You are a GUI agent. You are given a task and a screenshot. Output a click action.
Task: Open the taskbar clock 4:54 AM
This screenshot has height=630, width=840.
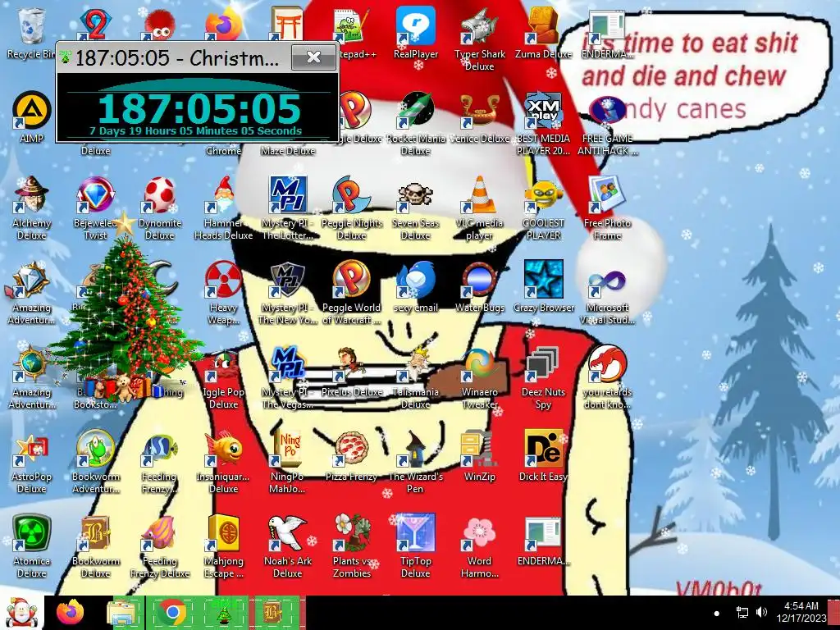tap(801, 612)
